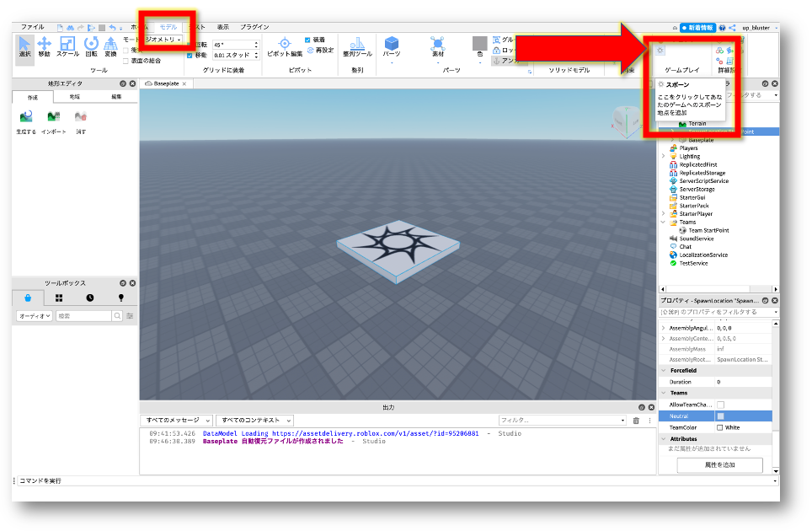Close the Baseplate document tab
This screenshot has height=531, width=812.
tap(184, 83)
